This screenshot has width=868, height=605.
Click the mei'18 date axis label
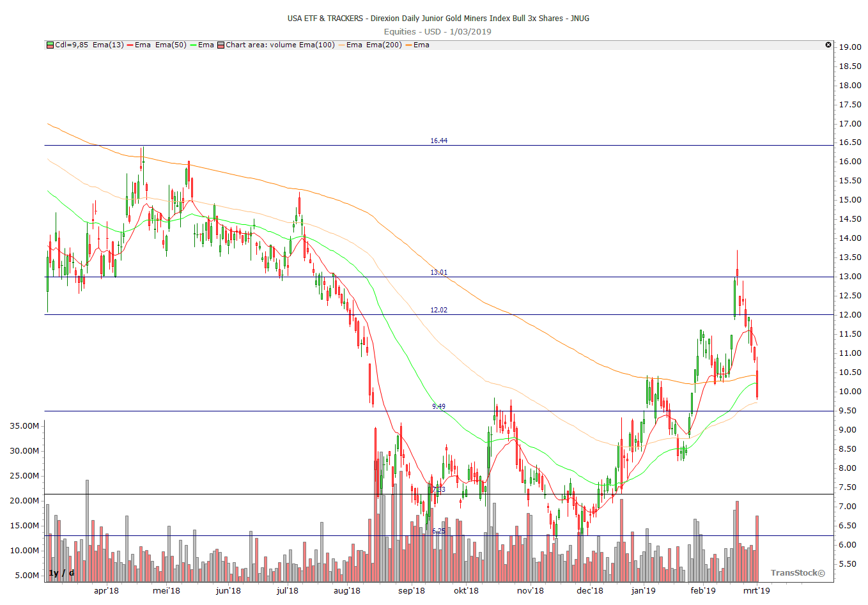pos(166,590)
